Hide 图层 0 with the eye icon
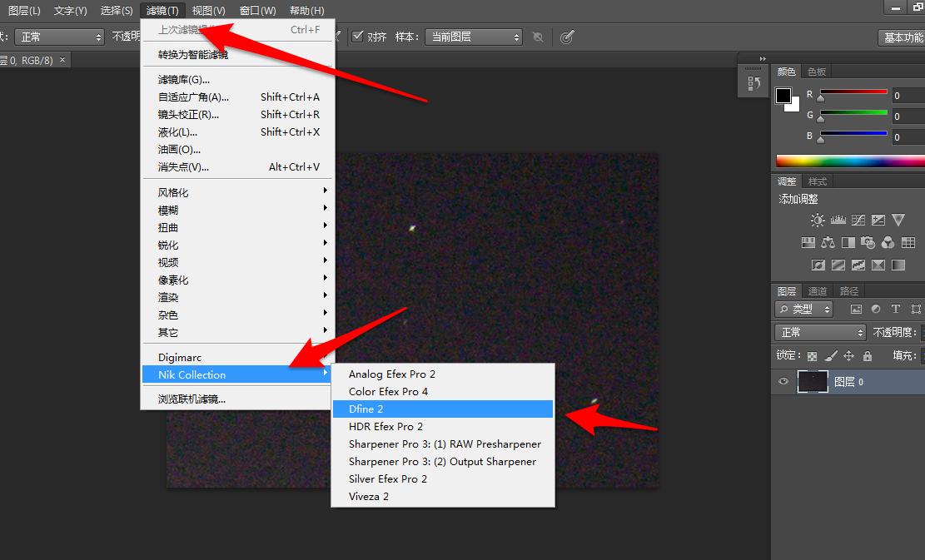This screenshot has width=925, height=560. [x=783, y=381]
